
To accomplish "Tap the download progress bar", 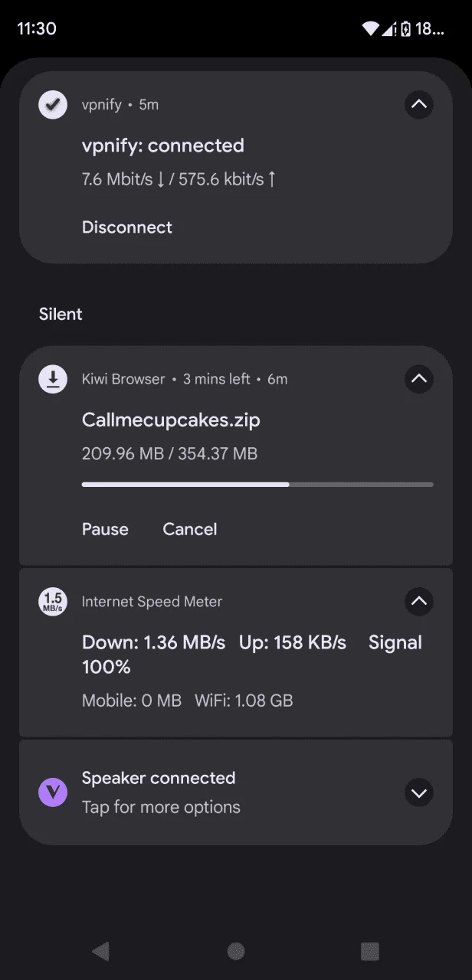I will pos(257,484).
